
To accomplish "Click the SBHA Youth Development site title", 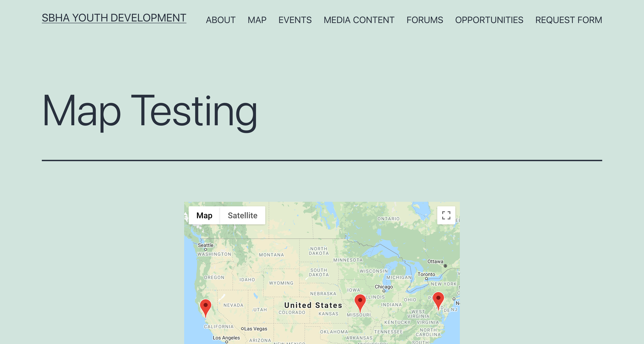I will tap(114, 18).
